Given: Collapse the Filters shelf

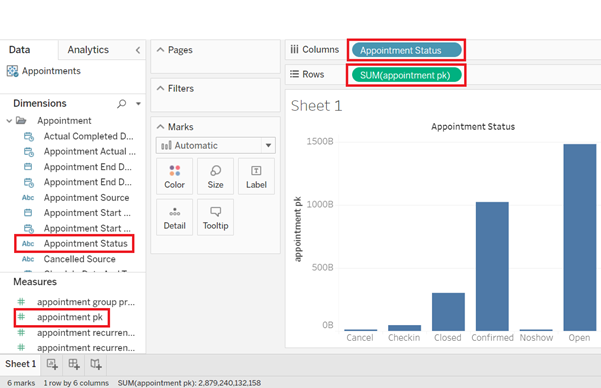Looking at the screenshot, I should tap(161, 88).
